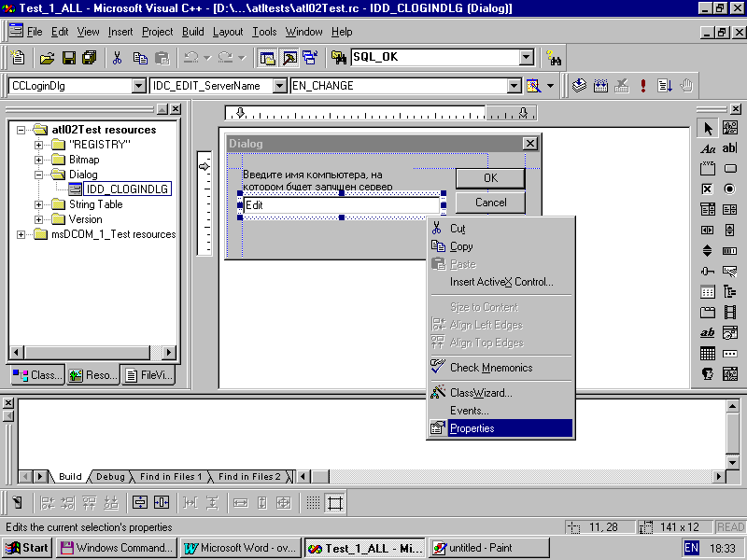Open the SQL_OK find combo dropdown

526,58
